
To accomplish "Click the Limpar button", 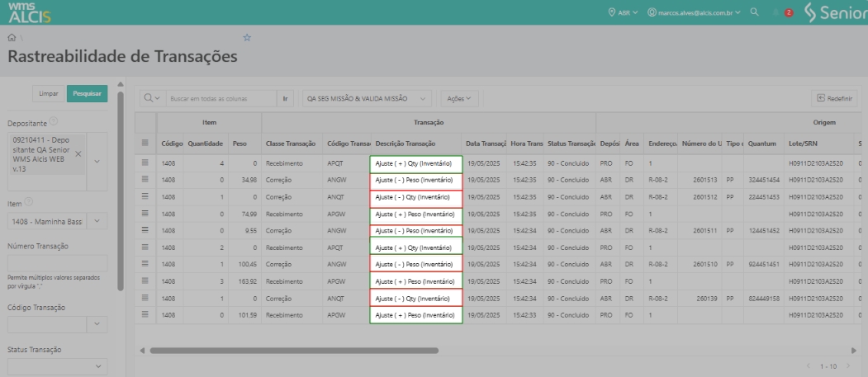I will [x=49, y=94].
